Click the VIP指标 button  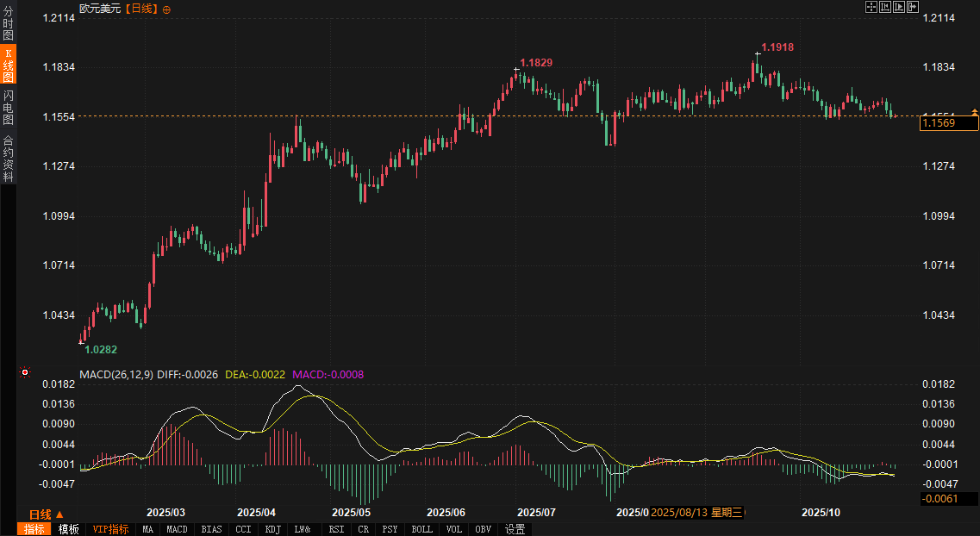coord(110,529)
